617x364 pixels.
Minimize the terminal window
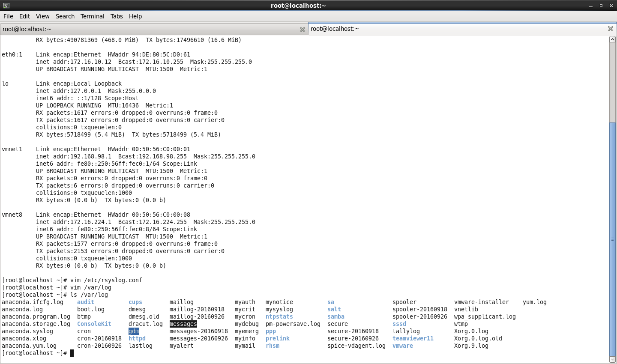click(591, 6)
